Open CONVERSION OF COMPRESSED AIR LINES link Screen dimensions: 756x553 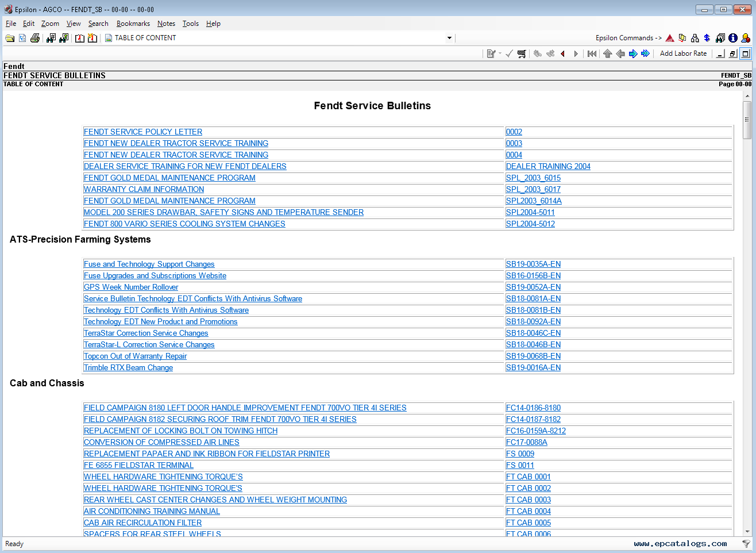(x=161, y=442)
